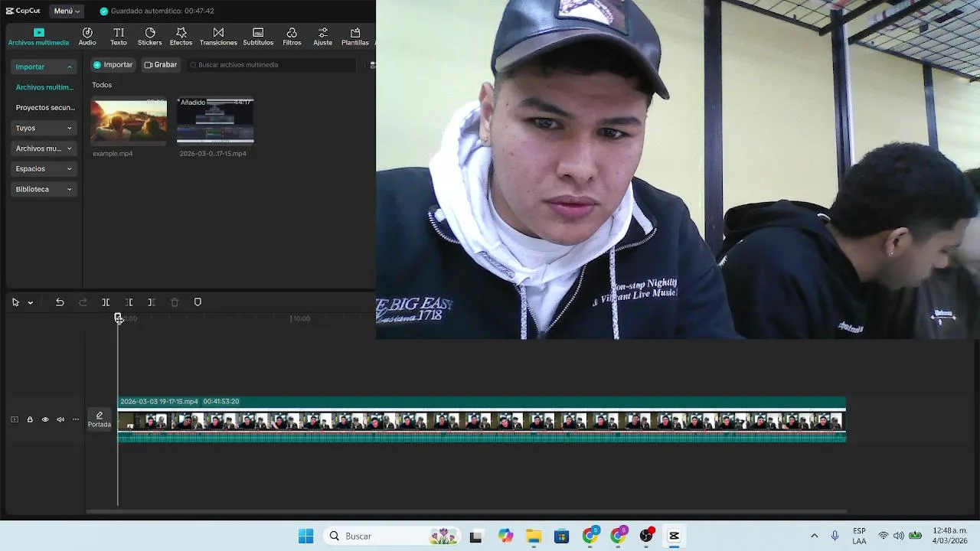Mute the main video track audio
Image resolution: width=980 pixels, height=551 pixels.
coord(60,419)
